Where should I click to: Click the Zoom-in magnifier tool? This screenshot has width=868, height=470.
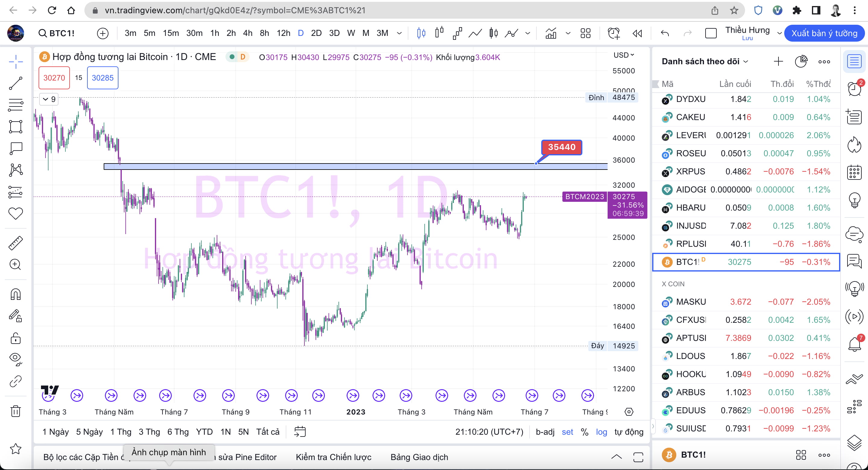pyautogui.click(x=15, y=265)
